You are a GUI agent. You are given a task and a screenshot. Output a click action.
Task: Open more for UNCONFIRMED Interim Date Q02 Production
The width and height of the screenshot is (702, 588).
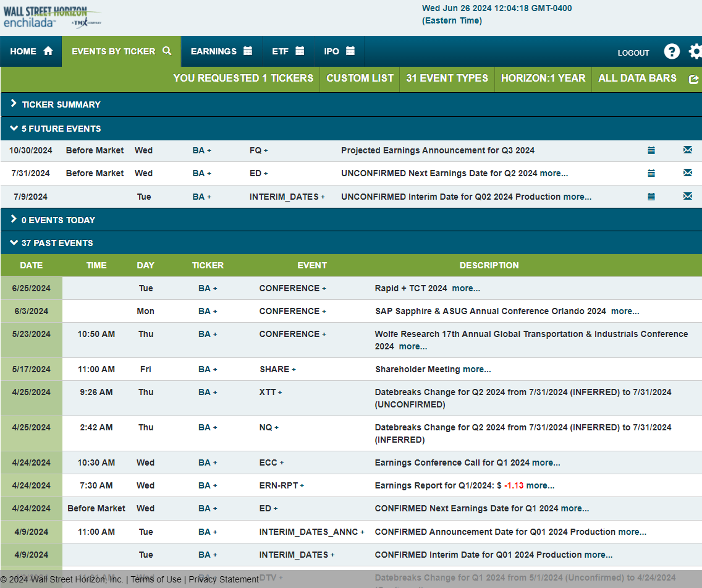[x=577, y=197]
